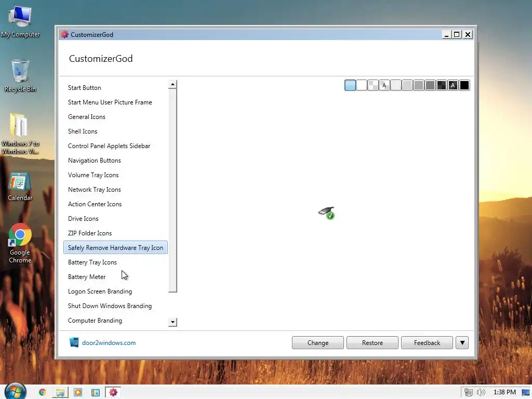
Task: Click the network tray icon
Action: click(469, 392)
